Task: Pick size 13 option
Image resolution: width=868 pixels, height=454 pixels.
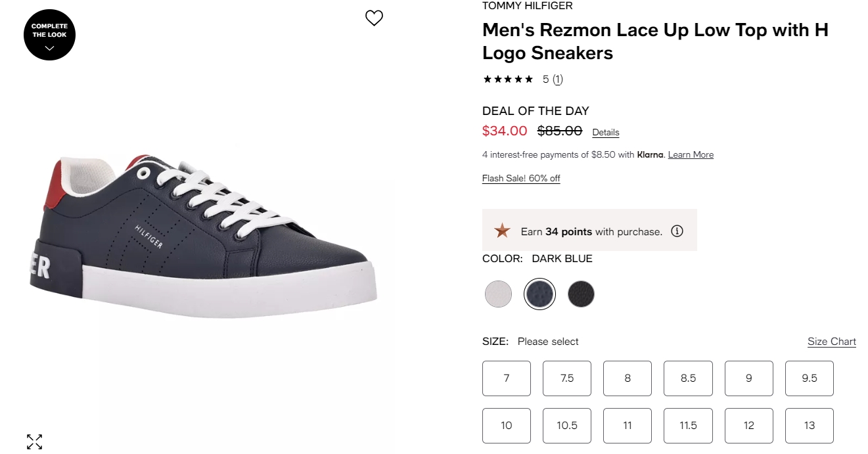Action: point(810,426)
